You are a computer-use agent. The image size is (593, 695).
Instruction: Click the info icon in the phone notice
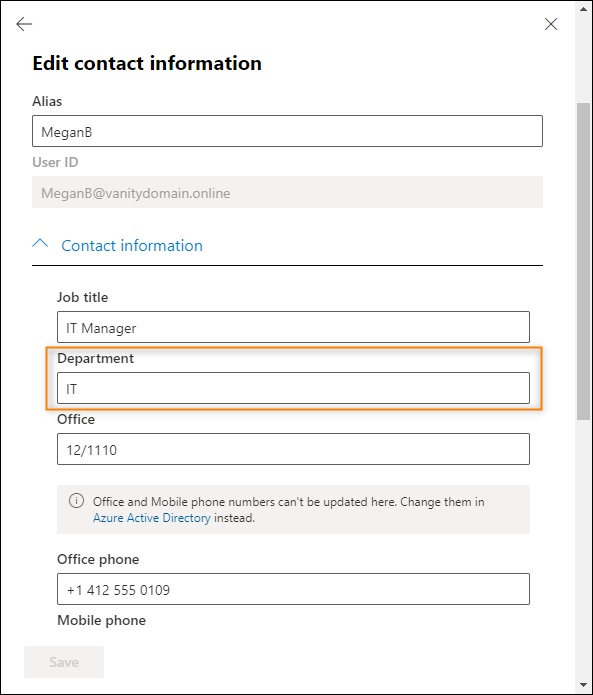pyautogui.click(x=76, y=501)
